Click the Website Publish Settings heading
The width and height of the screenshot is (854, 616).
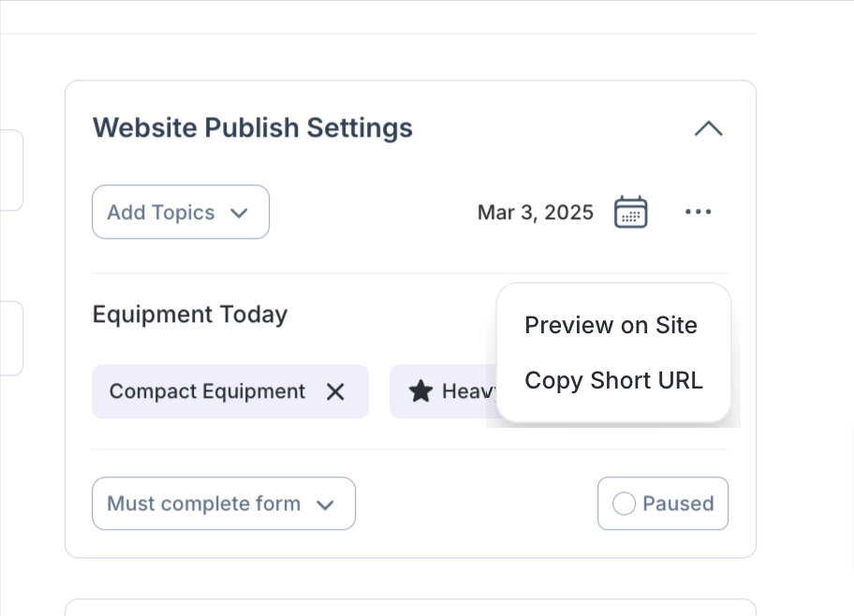[252, 128]
